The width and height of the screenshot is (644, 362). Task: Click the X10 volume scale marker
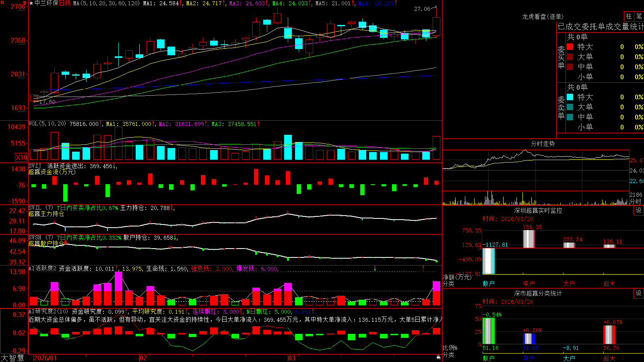click(x=21, y=157)
